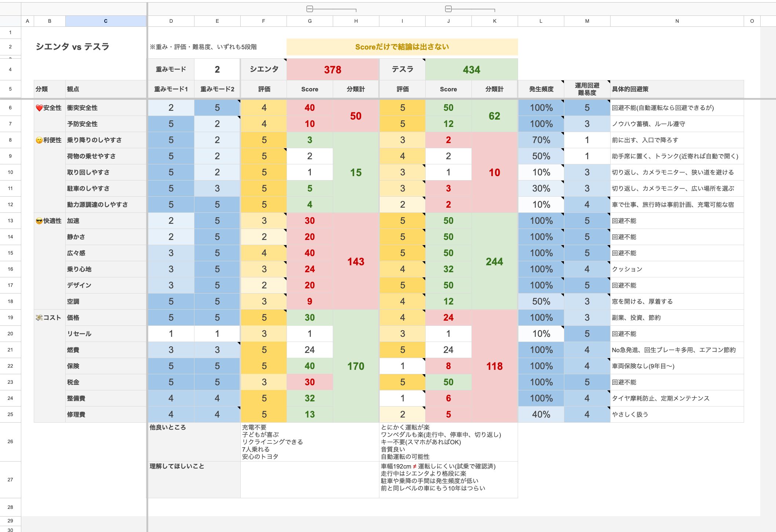This screenshot has height=532, width=776.
Task: Click row 13 header
Action: click(x=10, y=221)
